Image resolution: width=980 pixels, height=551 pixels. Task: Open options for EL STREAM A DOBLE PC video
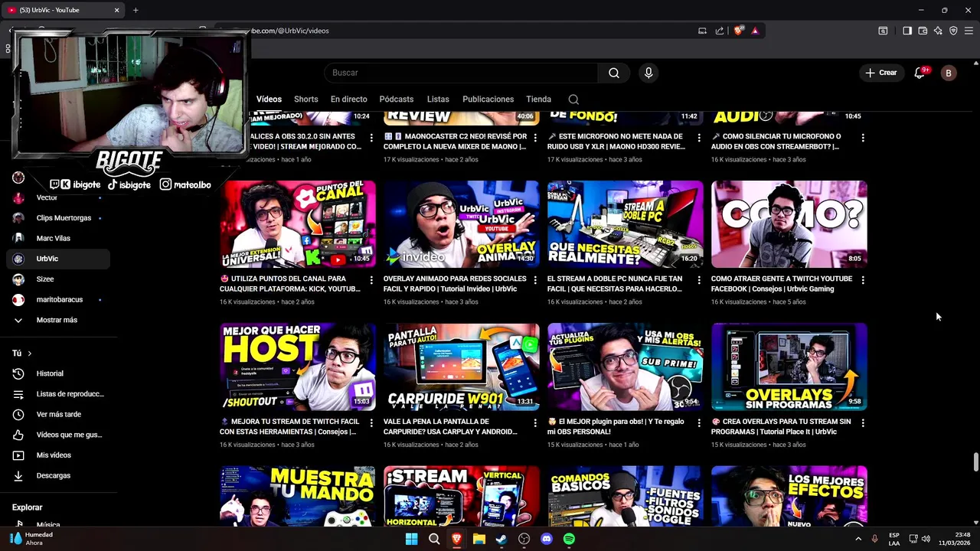pos(699,280)
